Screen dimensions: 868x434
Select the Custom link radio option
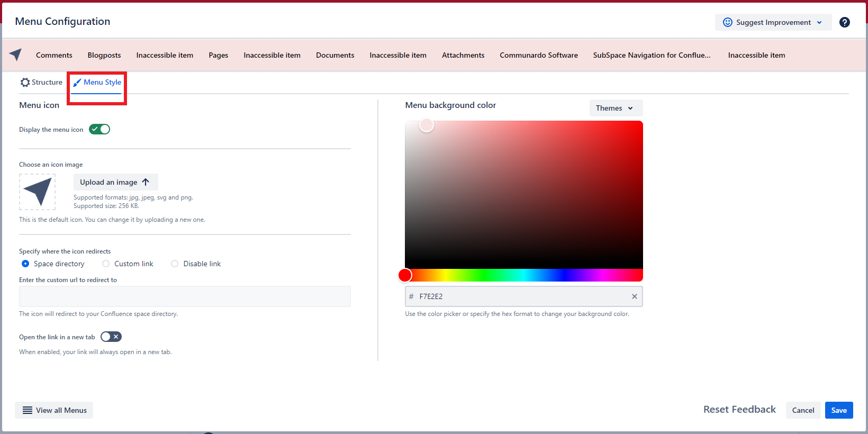[106, 264]
